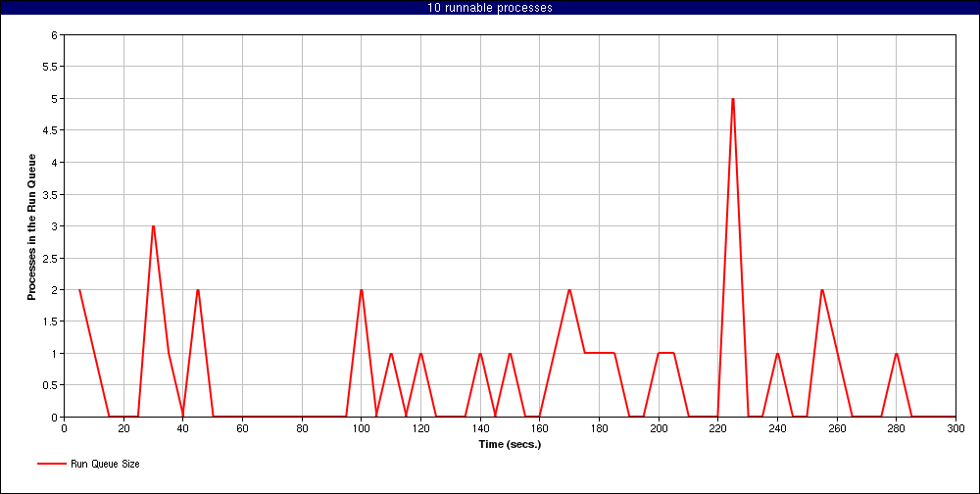
Task: Click the peak of 1 at 280 seconds
Action: [897, 353]
